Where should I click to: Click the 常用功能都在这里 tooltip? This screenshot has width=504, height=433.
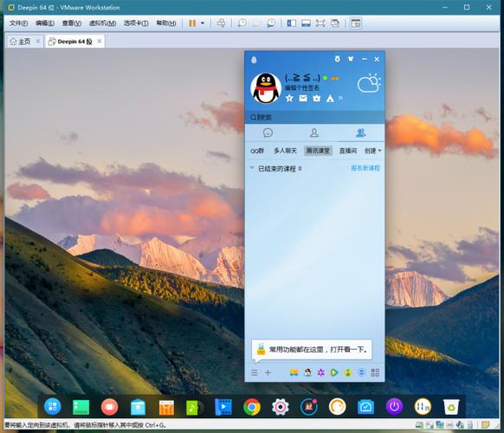coord(312,349)
